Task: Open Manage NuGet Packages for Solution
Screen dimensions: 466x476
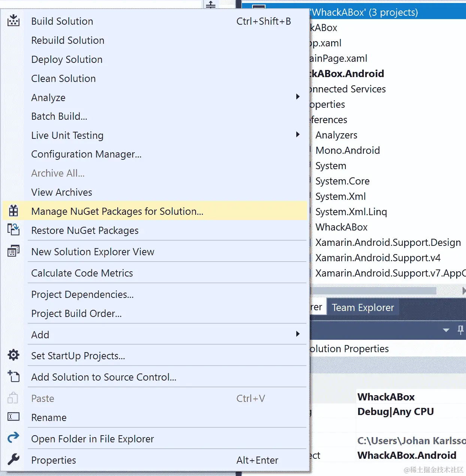Action: tap(155, 211)
